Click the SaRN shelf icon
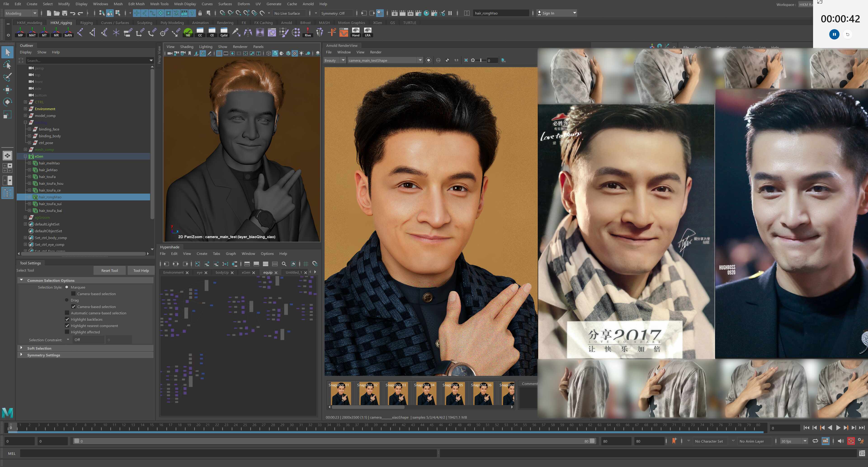The height and width of the screenshot is (467, 868). (68, 32)
